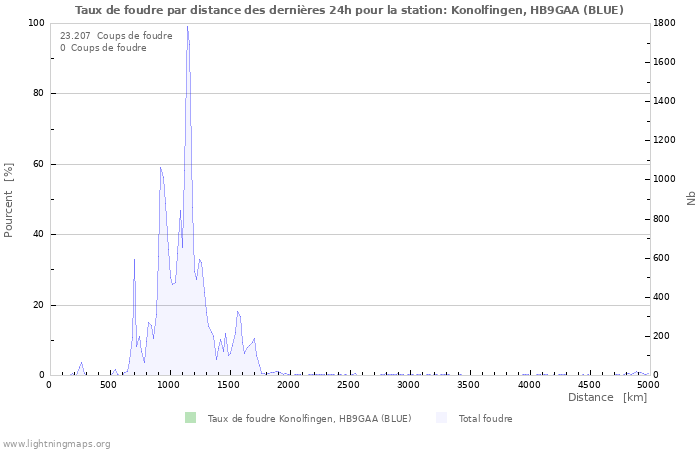The height and width of the screenshot is (450, 700).
Task: Click the 'Total foudre' legend label
Action: point(485,419)
